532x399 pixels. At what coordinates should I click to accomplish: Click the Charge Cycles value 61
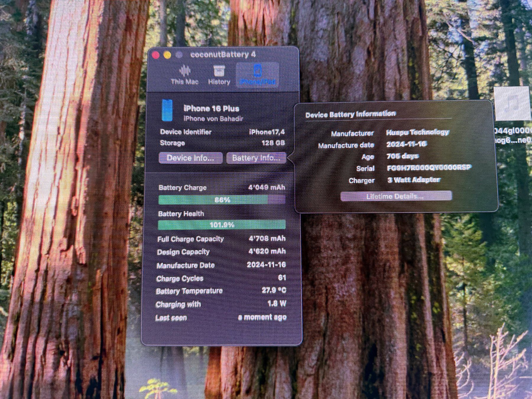point(282,278)
